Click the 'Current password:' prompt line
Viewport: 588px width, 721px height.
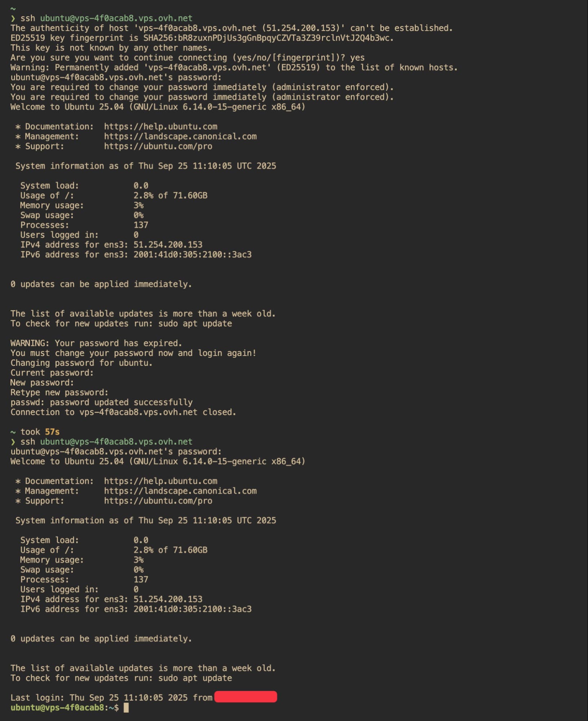click(52, 373)
